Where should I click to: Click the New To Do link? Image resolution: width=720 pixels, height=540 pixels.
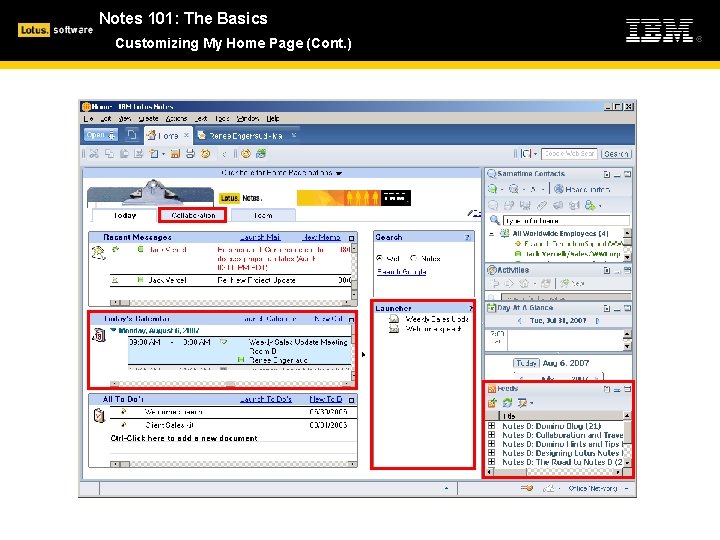(326, 399)
